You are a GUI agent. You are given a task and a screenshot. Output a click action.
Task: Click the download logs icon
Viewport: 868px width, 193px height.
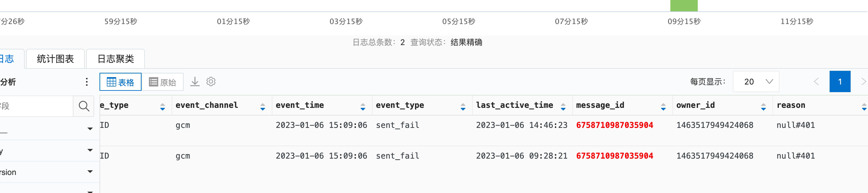coord(195,82)
